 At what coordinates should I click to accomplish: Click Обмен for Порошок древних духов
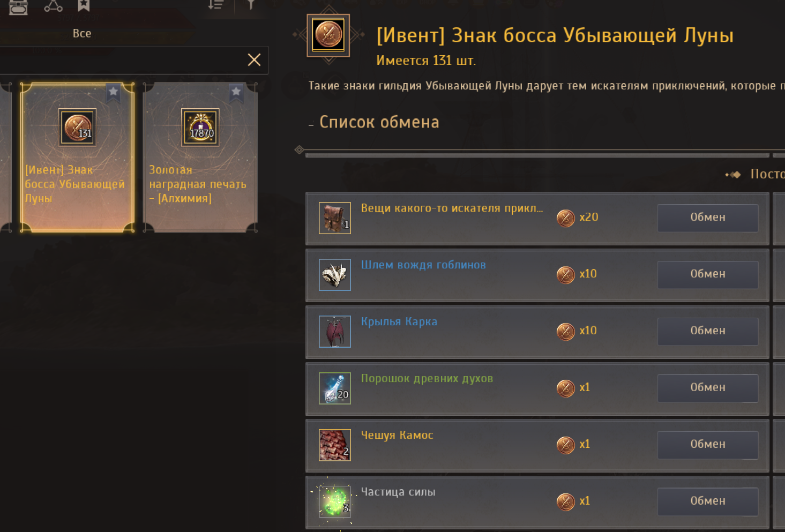(x=708, y=388)
